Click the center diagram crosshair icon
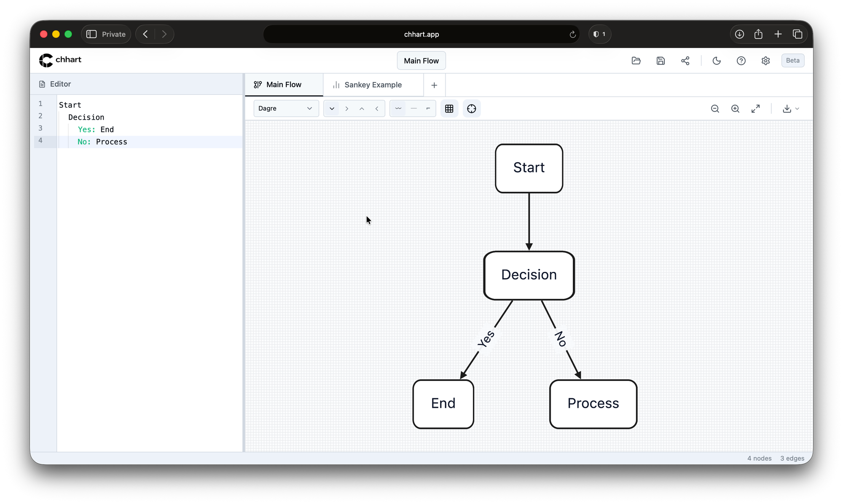This screenshot has height=504, width=843. [472, 109]
